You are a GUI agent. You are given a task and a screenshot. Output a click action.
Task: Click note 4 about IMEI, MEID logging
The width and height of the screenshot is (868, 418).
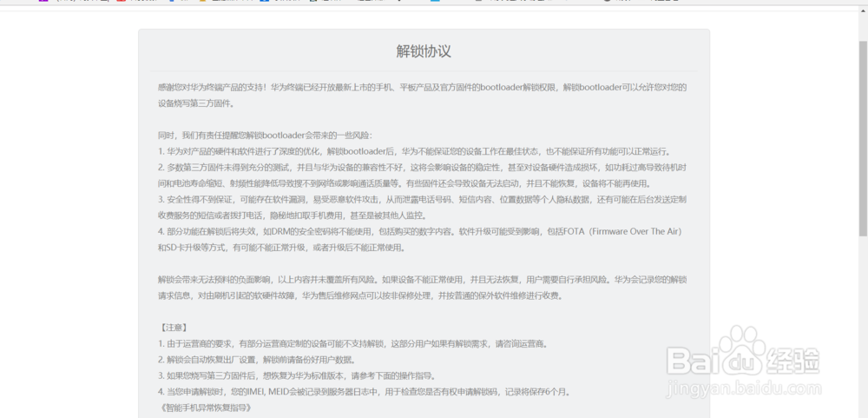point(365,392)
